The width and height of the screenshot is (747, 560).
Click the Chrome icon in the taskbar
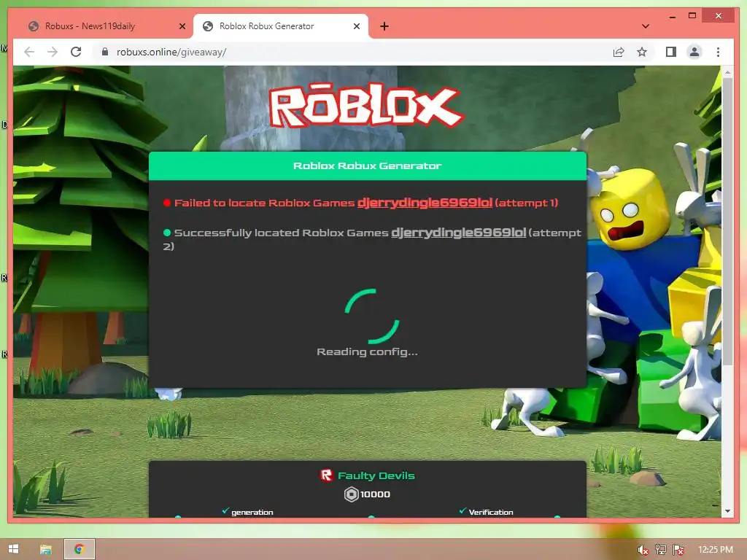tap(79, 549)
